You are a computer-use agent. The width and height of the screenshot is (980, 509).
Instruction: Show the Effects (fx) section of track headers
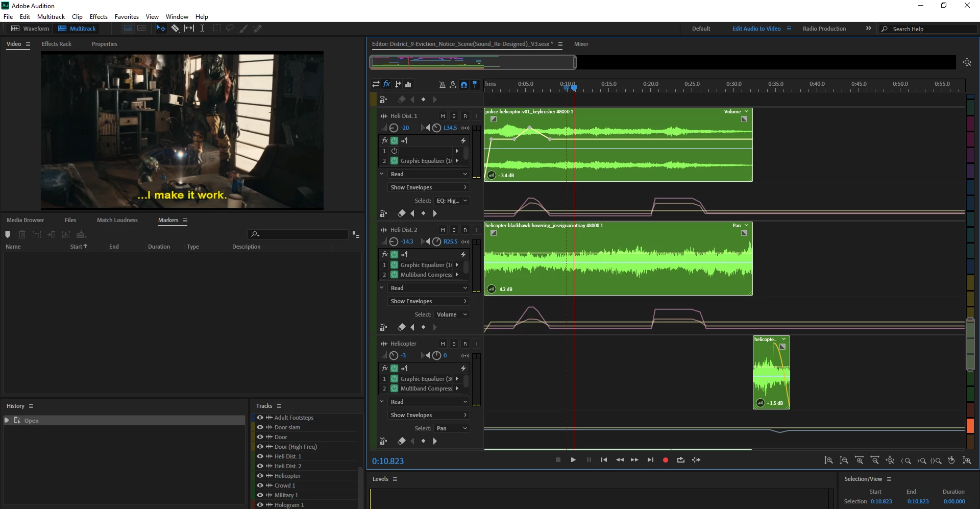(x=387, y=84)
